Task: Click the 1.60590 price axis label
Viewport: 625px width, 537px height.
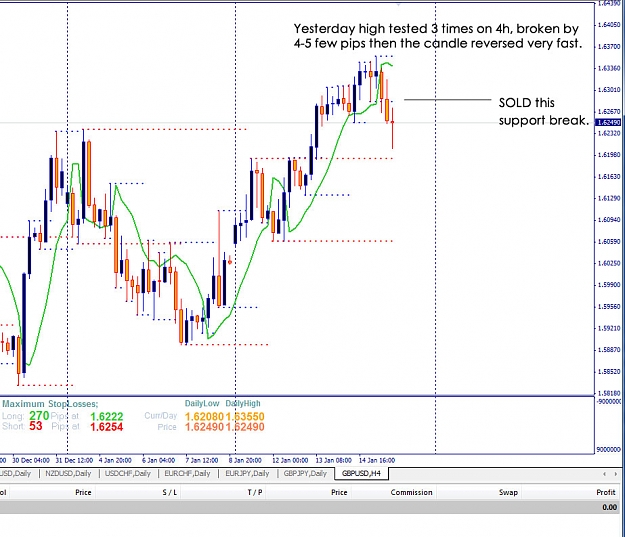Action: coord(609,242)
